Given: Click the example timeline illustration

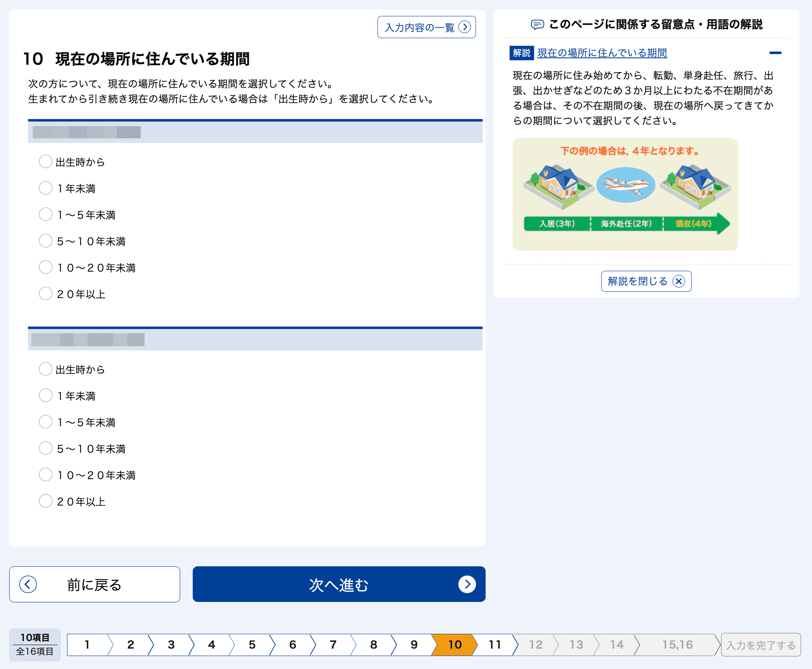Looking at the screenshot, I should coord(625,194).
